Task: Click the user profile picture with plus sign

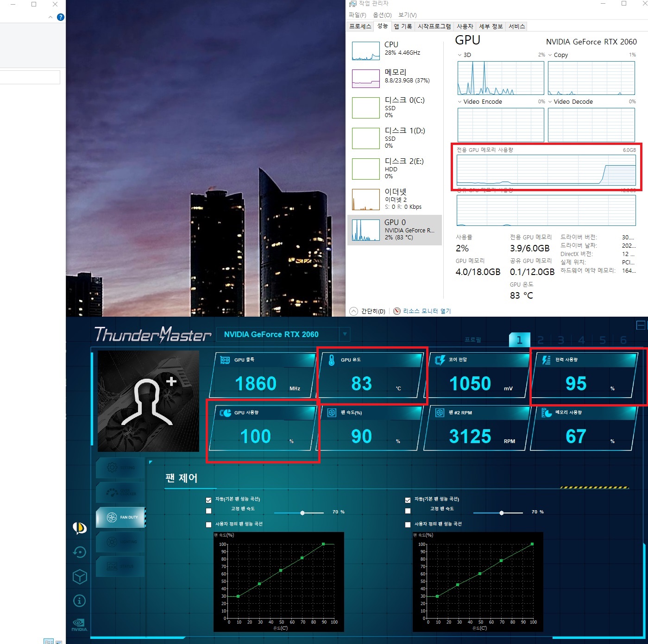Action: pyautogui.click(x=148, y=401)
